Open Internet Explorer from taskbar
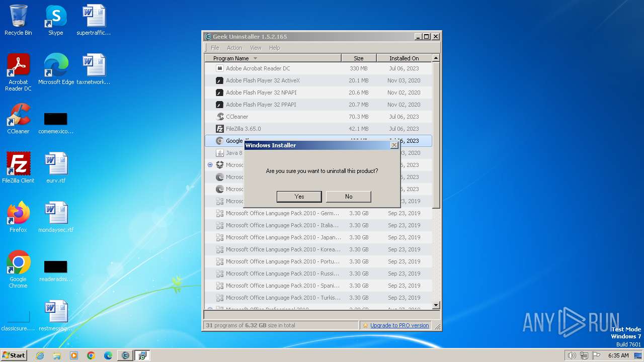This screenshot has height=362, width=644. tap(40, 355)
